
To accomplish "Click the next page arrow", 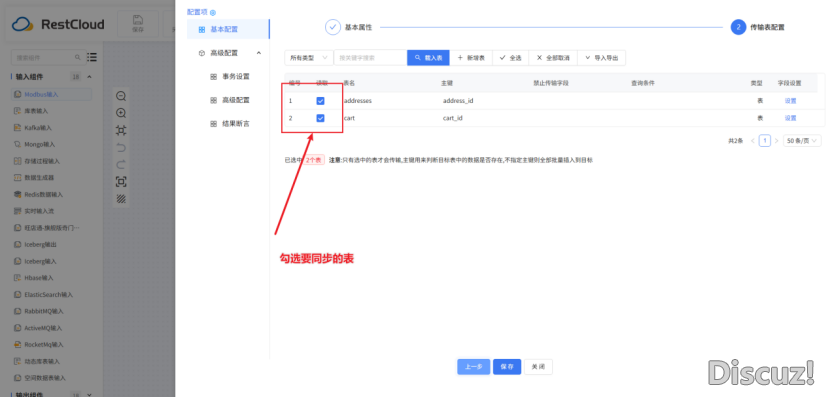I will (776, 141).
